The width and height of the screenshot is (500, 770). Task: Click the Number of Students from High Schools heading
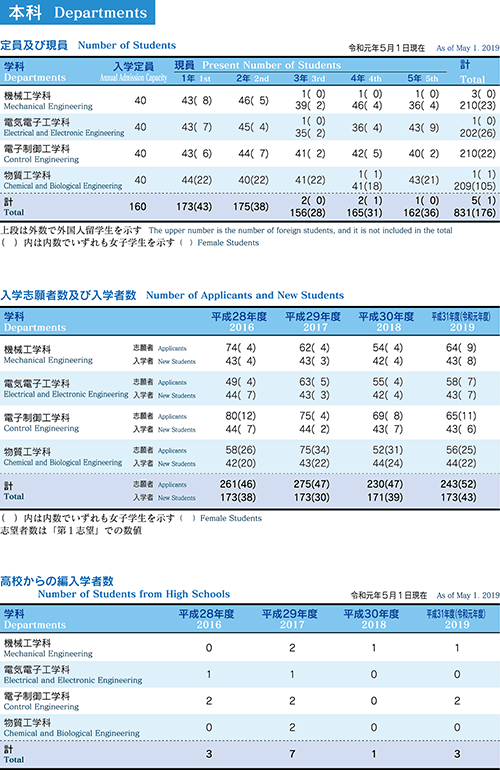[134, 594]
